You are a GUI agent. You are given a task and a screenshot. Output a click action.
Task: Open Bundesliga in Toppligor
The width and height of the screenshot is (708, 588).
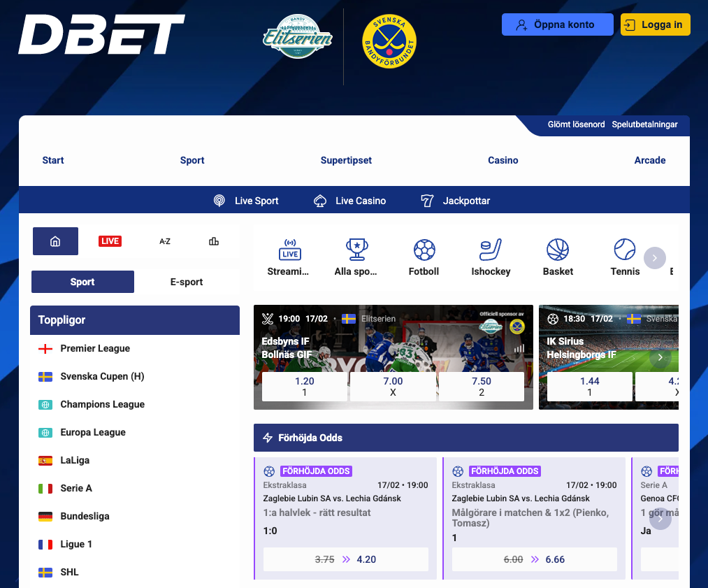135,517
